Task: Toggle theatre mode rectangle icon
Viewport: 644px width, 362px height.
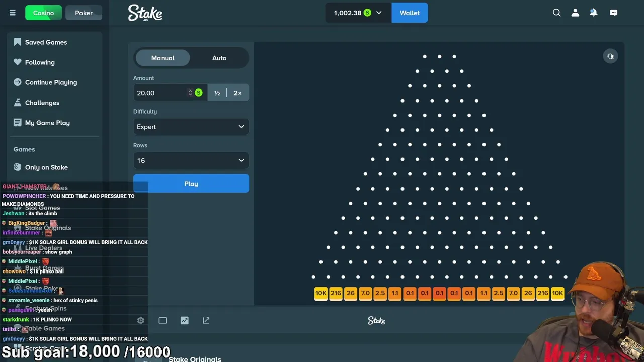Action: pos(163,320)
